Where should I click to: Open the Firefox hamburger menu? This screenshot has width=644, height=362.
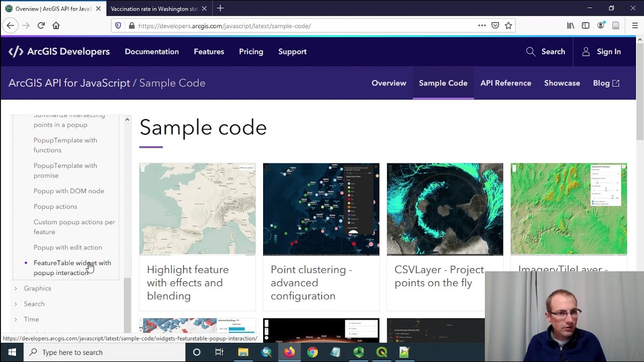pyautogui.click(x=635, y=26)
